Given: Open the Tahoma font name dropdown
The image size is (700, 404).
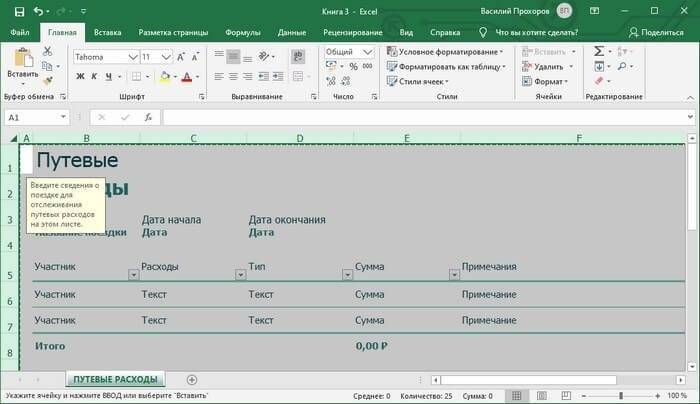Looking at the screenshot, I should pos(132,57).
